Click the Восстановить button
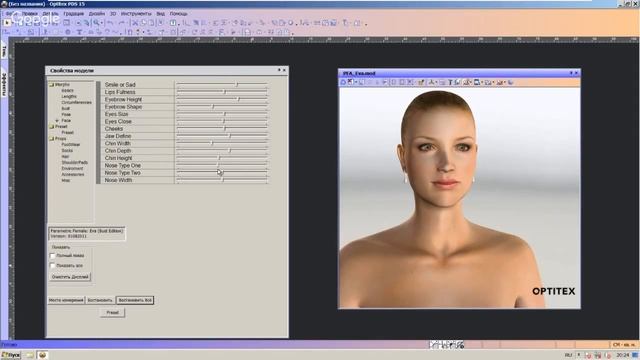Image resolution: width=640 pixels, height=360 pixels. (100, 300)
